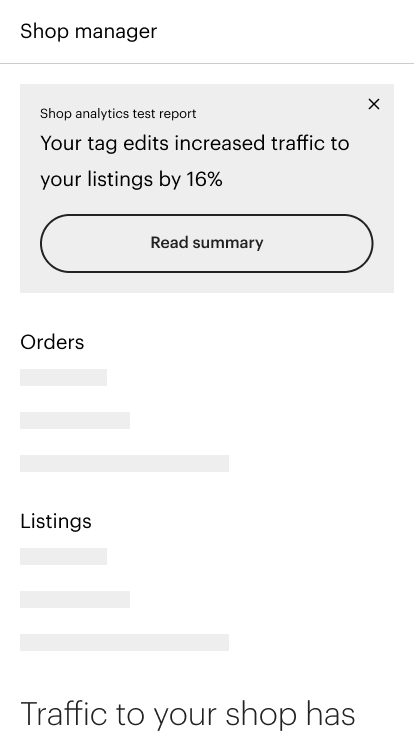Screen dimensions: 414x736
Task: Click the longest loading bar under Listings
Action: pyautogui.click(x=124, y=642)
